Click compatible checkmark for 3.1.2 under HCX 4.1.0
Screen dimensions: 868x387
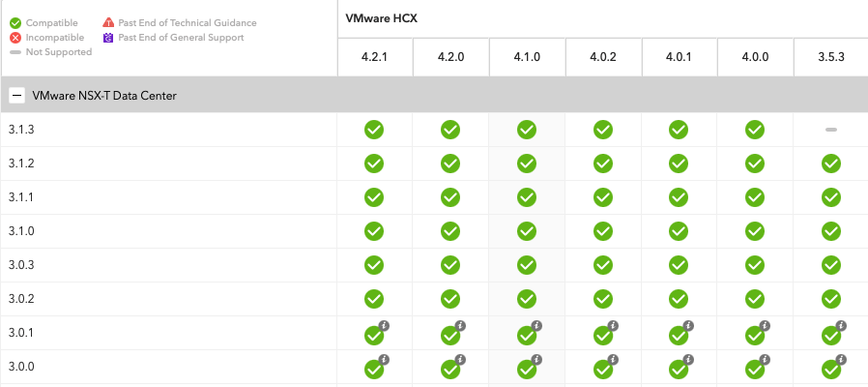tap(527, 164)
